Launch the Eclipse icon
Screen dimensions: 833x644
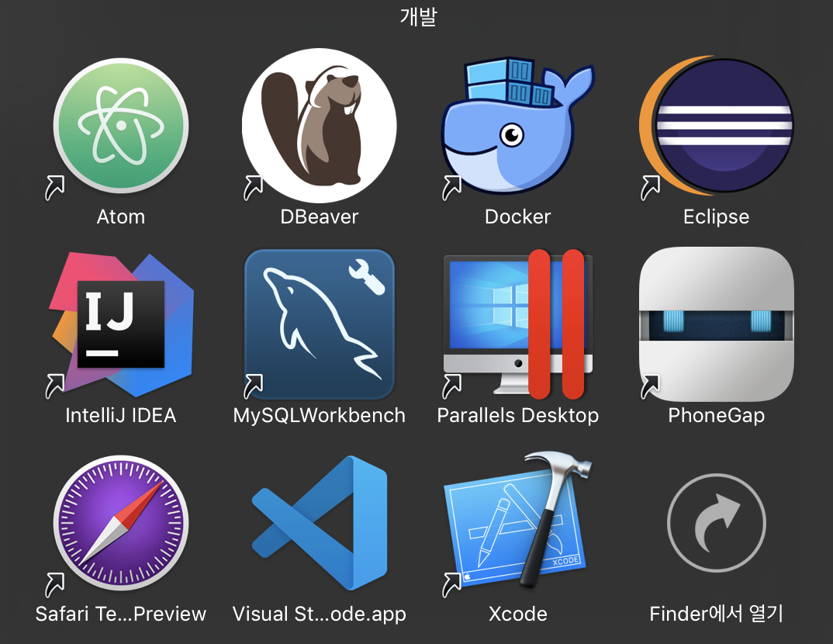click(716, 126)
